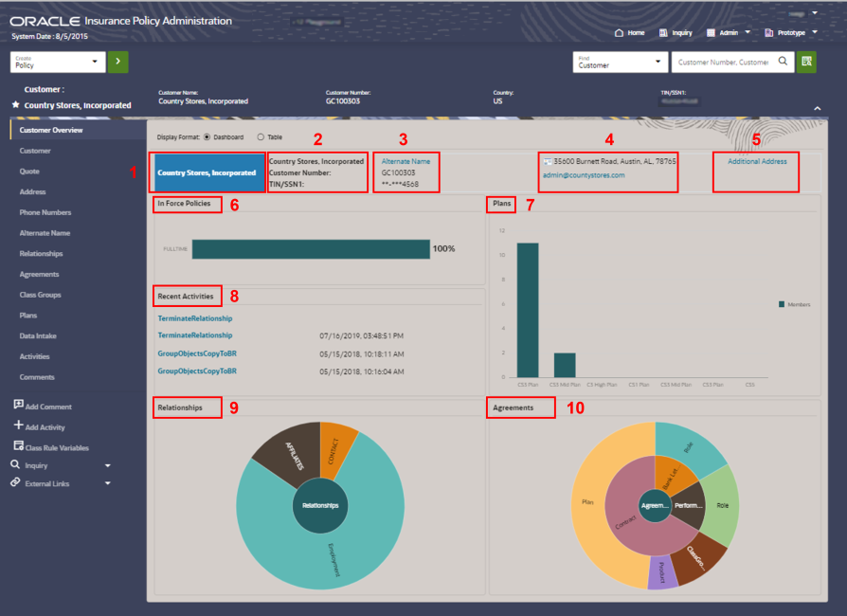Click the Inquiry icon in top navigation
The height and width of the screenshot is (616, 847).
pos(663,33)
